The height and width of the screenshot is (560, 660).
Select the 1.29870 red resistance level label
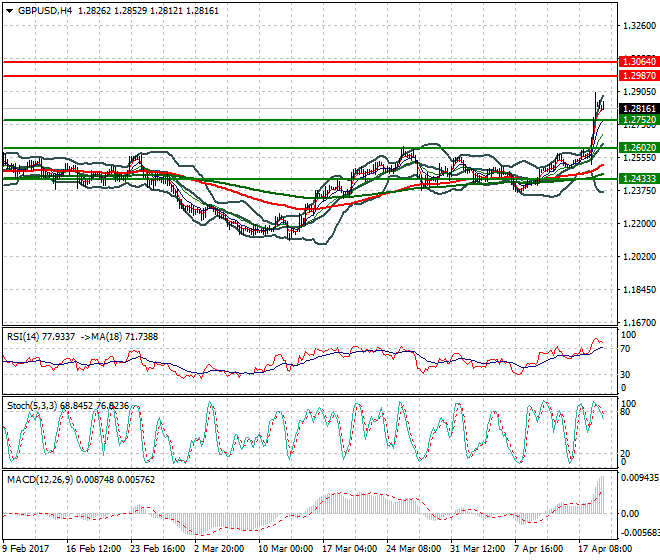[x=639, y=76]
